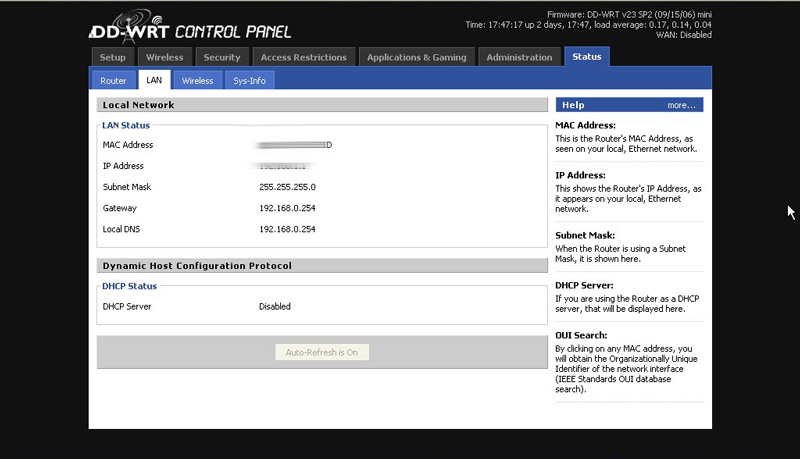Click the WAN: Disabled status text
Screen dimensions: 800x459
click(x=684, y=35)
